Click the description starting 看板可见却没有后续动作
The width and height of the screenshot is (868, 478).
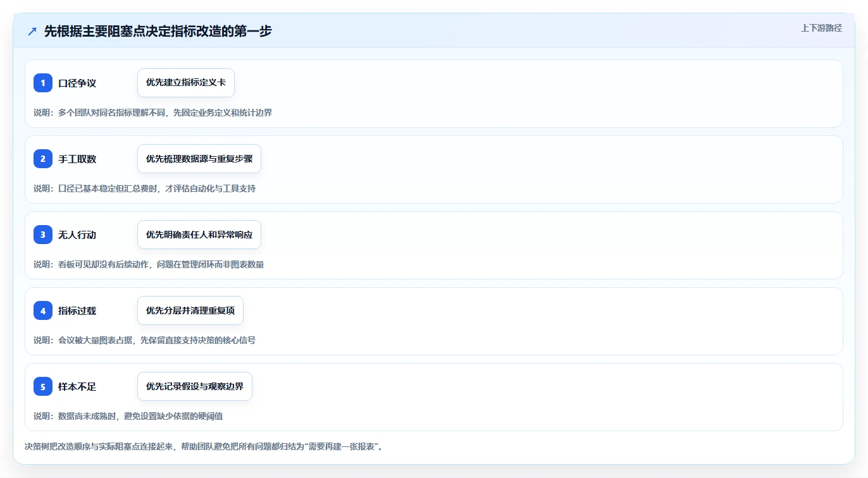149,264
